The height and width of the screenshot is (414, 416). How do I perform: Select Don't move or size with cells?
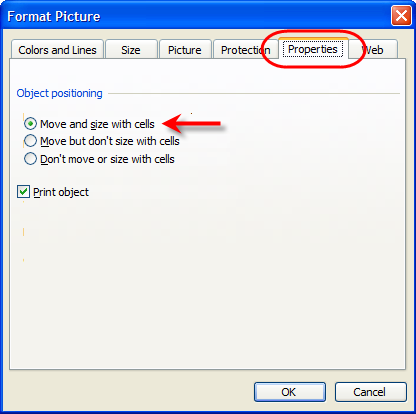tap(30, 159)
